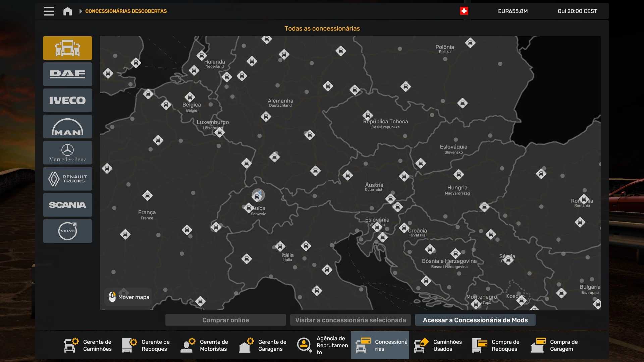The width and height of the screenshot is (644, 362).
Task: Open Gerente de Caminhões tab
Action: (x=88, y=345)
